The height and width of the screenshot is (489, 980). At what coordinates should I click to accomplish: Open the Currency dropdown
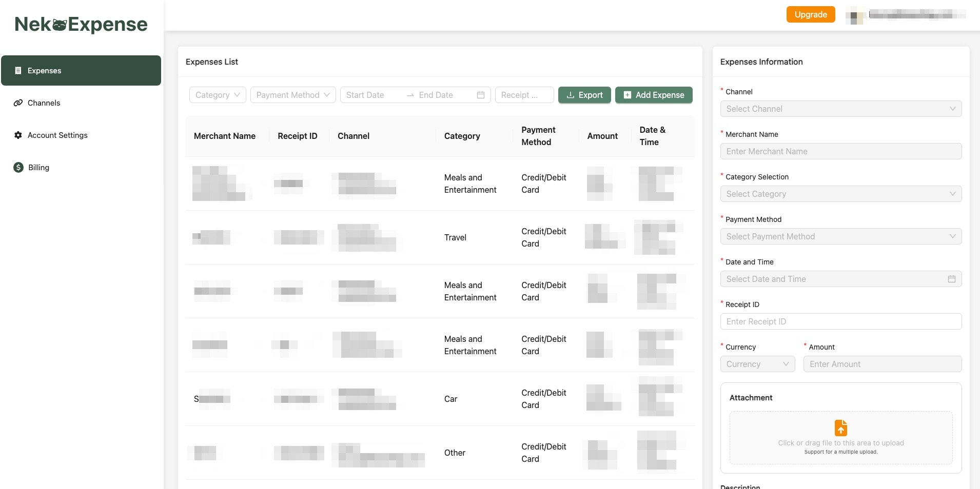coord(758,364)
